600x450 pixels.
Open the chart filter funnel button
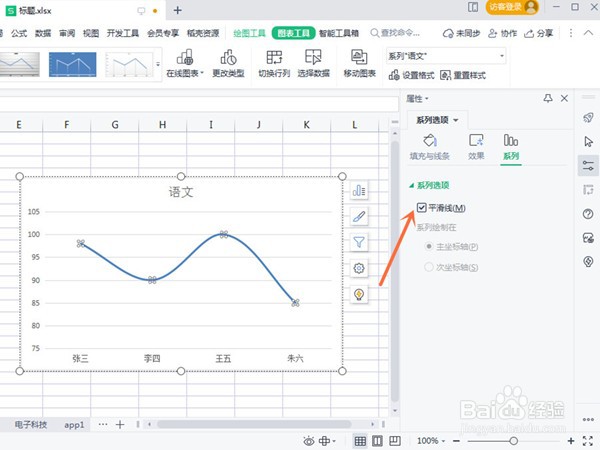pyautogui.click(x=359, y=242)
